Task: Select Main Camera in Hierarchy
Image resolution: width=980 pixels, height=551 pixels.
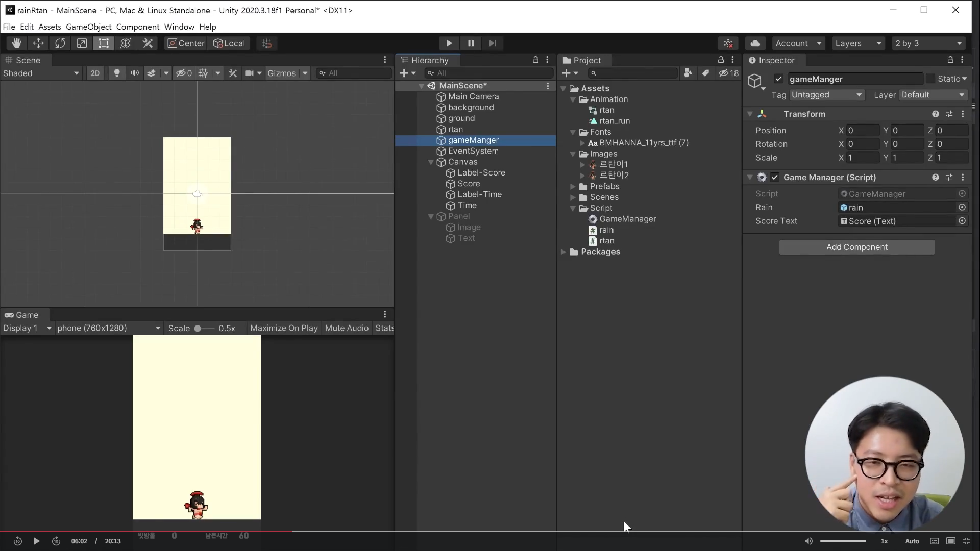Action: [x=473, y=96]
